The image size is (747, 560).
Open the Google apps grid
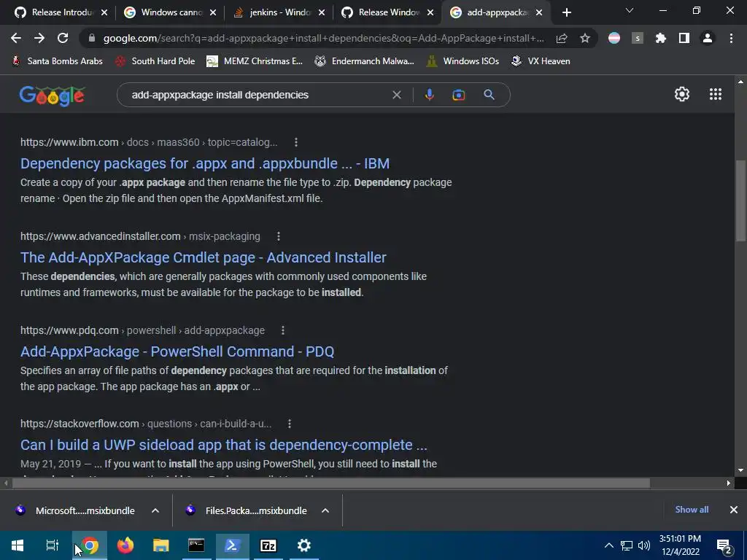pyautogui.click(x=716, y=94)
